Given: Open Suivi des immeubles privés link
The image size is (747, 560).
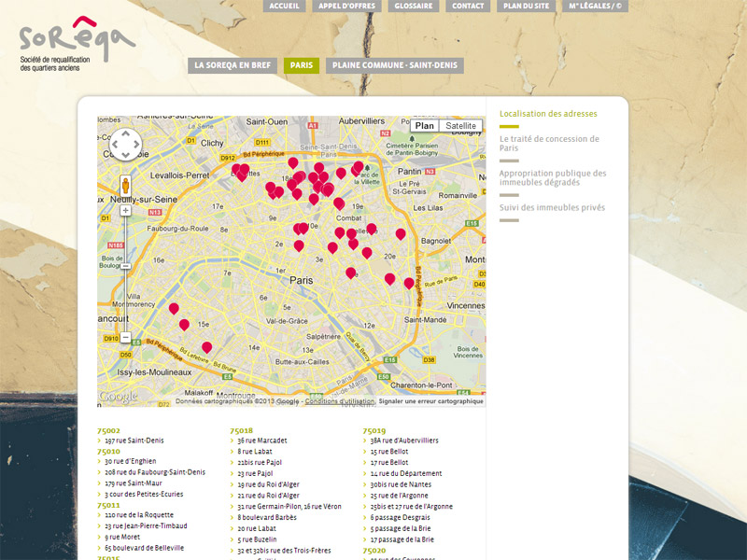Looking at the screenshot, I should (x=552, y=207).
